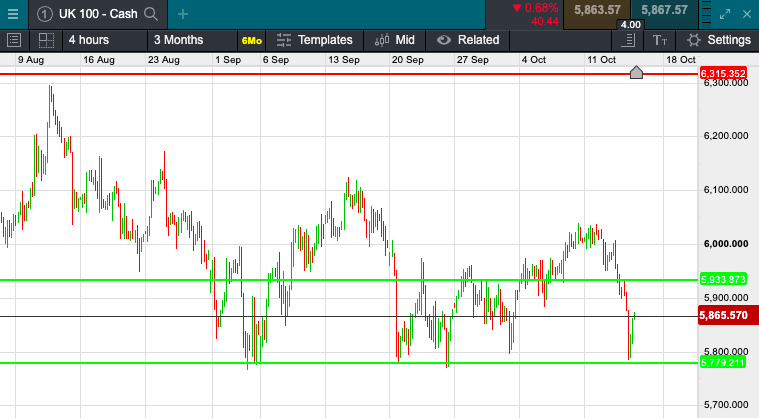The width and height of the screenshot is (759, 418).
Task: Open the Mid price type selector
Action: click(395, 40)
